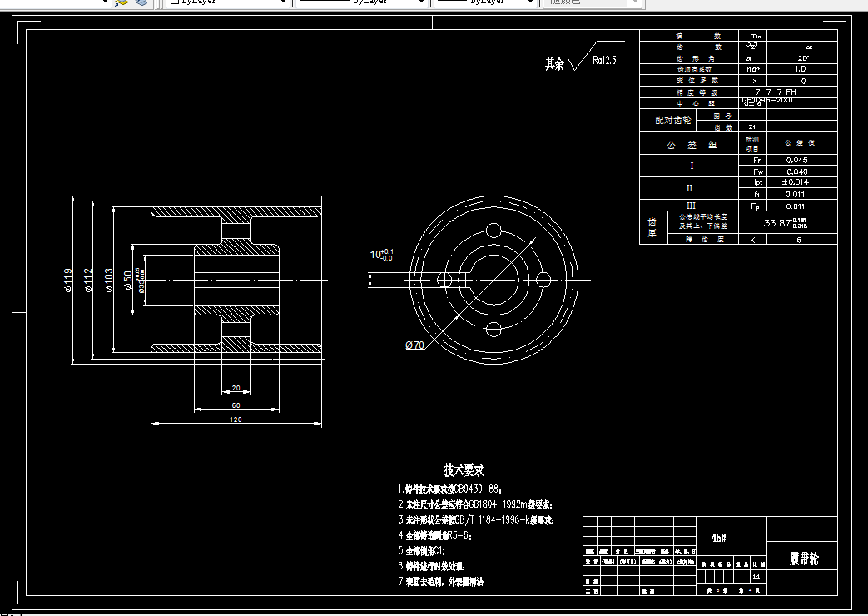
Task: Click the top bolt hole in circular view
Action: point(494,231)
